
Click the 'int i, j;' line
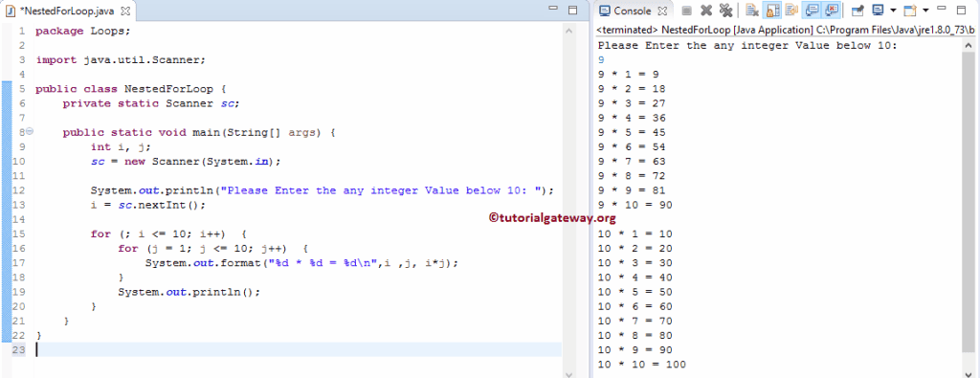(x=121, y=146)
